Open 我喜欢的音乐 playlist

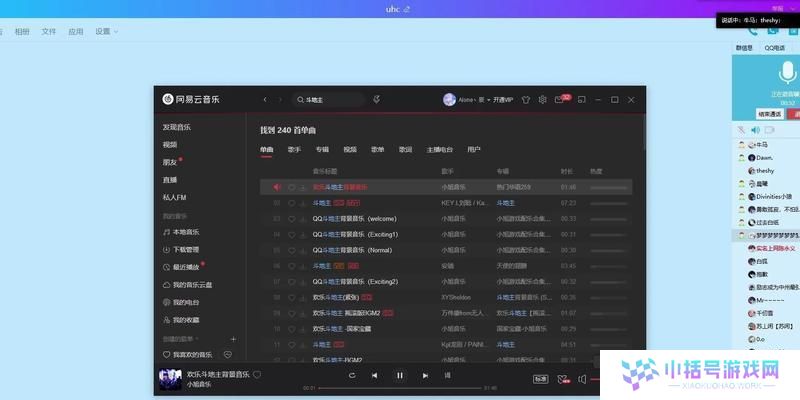pos(187,355)
